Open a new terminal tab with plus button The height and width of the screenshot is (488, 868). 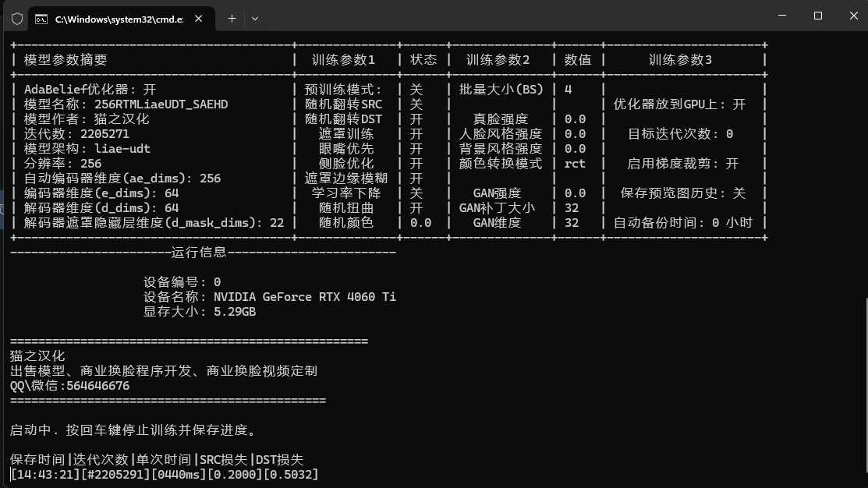[x=232, y=18]
